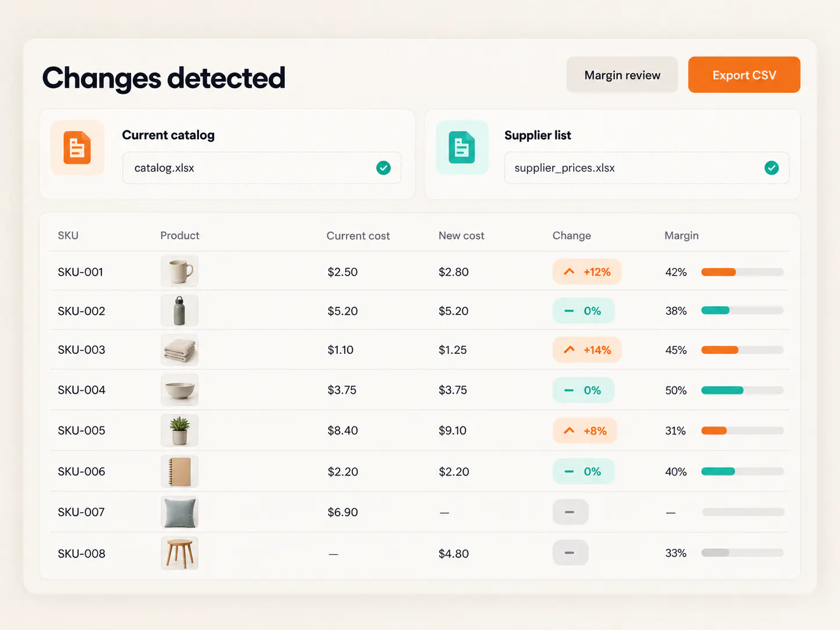Open the notebook thumbnail for SKU-006
Image resolution: width=840 pixels, height=630 pixels.
[180, 471]
